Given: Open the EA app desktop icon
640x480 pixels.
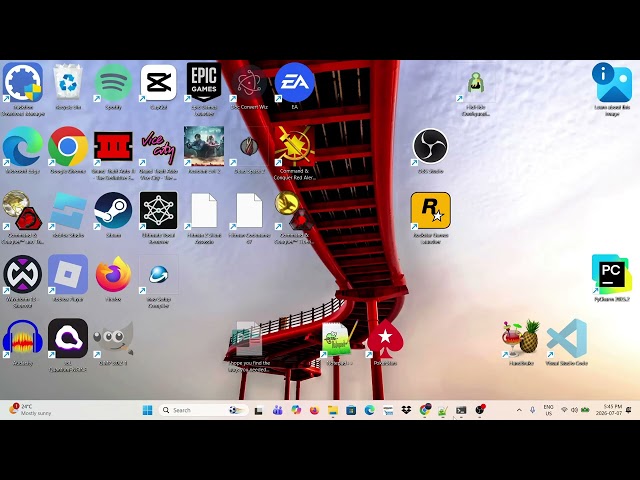Looking at the screenshot, I should [295, 83].
